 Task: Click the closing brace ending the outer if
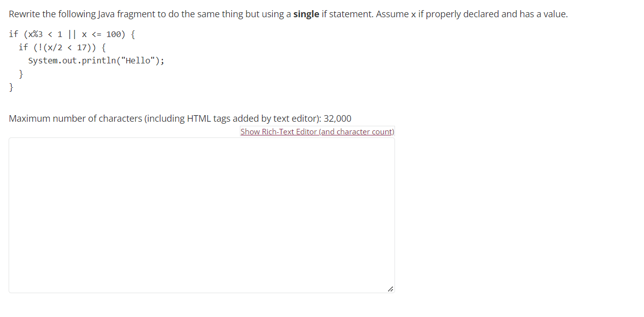tap(11, 87)
